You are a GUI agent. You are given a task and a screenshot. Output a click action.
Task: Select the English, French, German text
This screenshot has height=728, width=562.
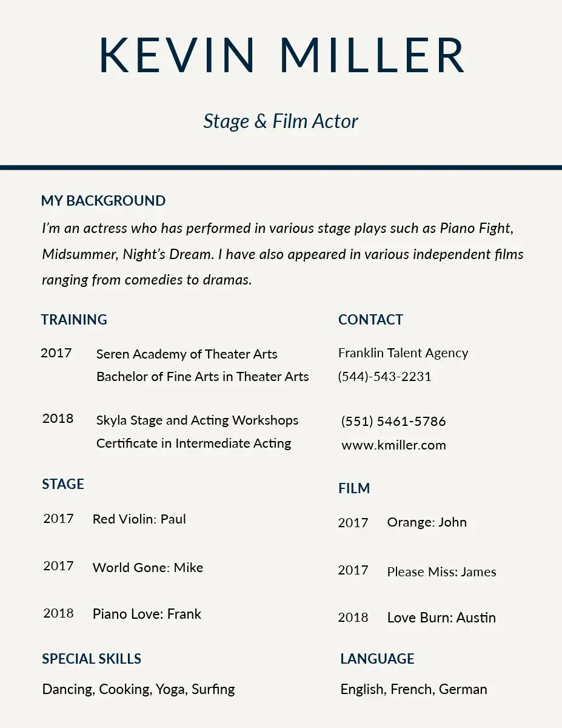point(413,689)
